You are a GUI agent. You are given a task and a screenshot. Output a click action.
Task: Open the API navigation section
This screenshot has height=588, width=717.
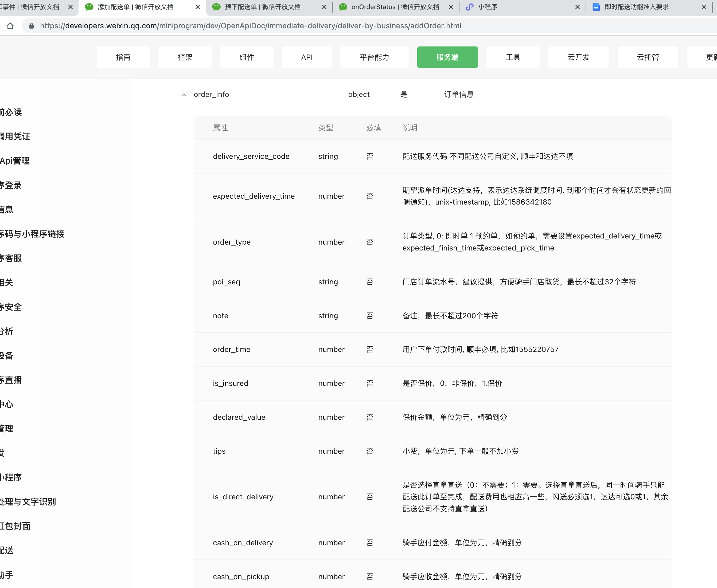[x=307, y=57]
